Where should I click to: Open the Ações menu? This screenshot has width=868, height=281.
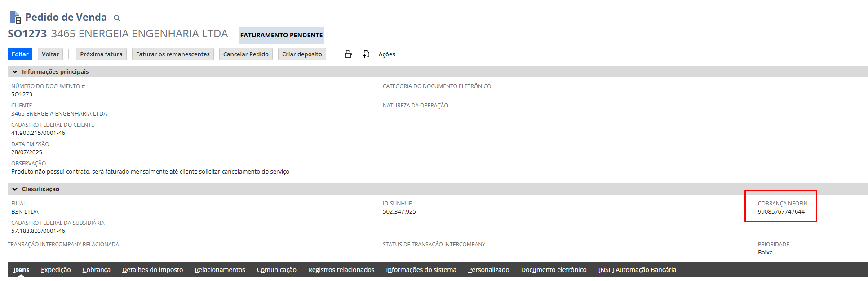(386, 54)
